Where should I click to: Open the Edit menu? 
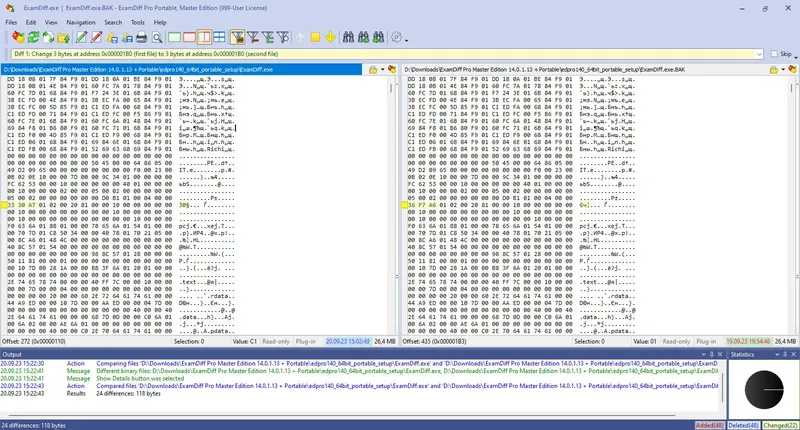coord(31,22)
